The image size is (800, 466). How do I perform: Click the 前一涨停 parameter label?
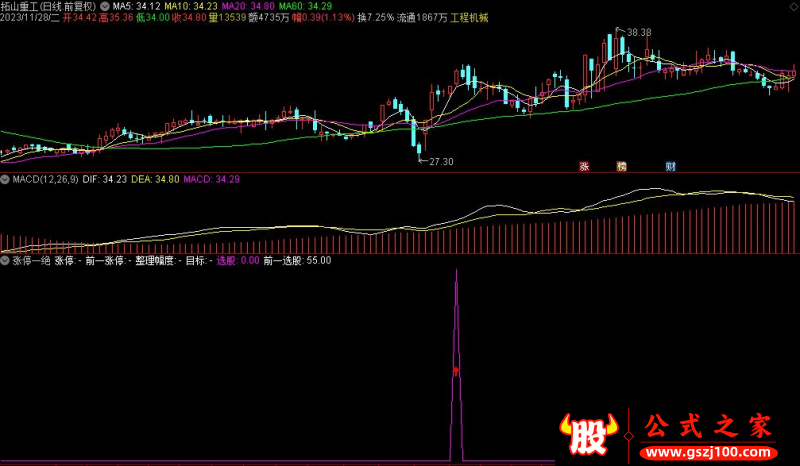108,261
